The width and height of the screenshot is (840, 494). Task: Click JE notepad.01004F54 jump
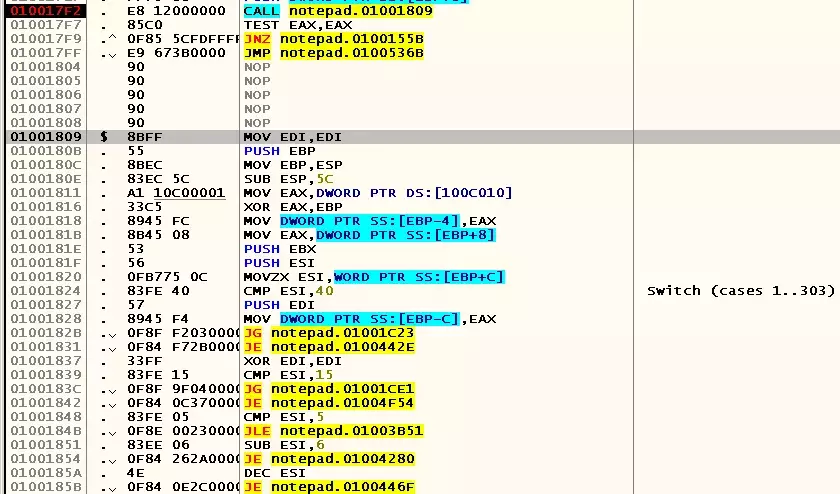[x=329, y=402]
